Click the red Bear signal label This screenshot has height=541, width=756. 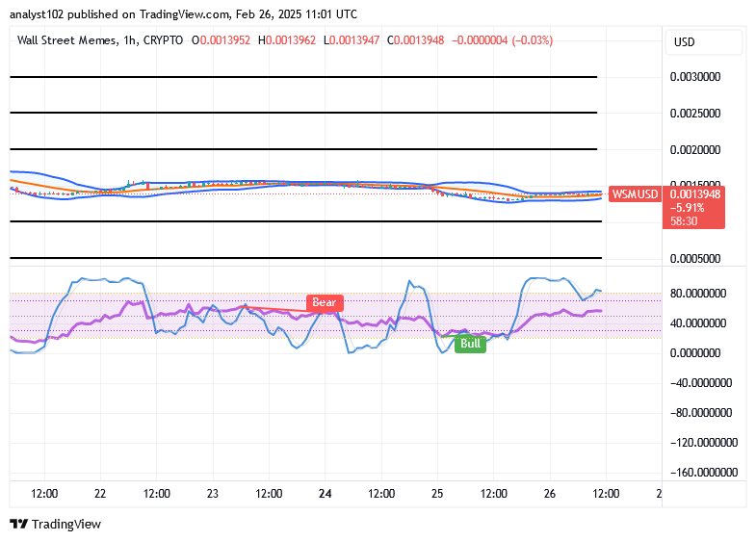(x=325, y=302)
